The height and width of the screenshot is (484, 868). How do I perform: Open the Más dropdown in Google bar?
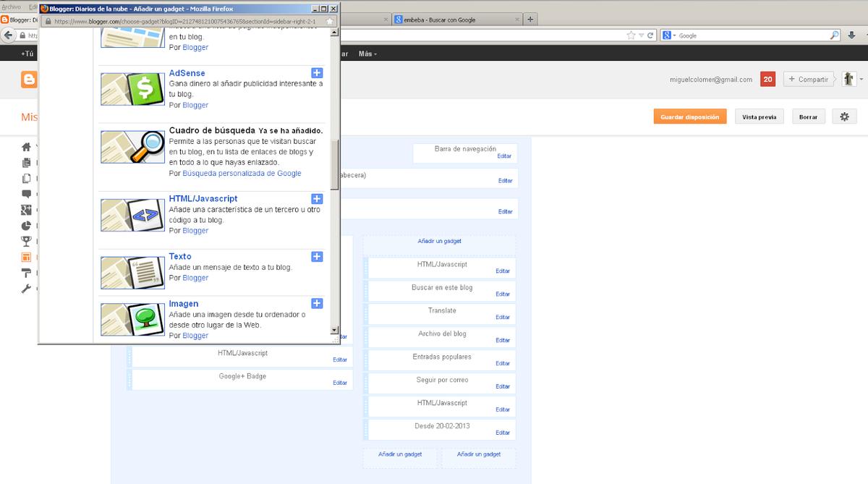pos(367,54)
